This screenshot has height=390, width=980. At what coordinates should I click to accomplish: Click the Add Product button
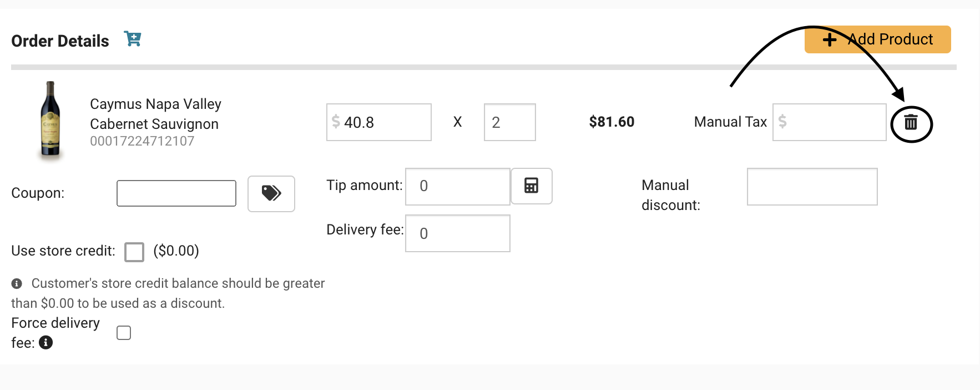click(x=878, y=39)
